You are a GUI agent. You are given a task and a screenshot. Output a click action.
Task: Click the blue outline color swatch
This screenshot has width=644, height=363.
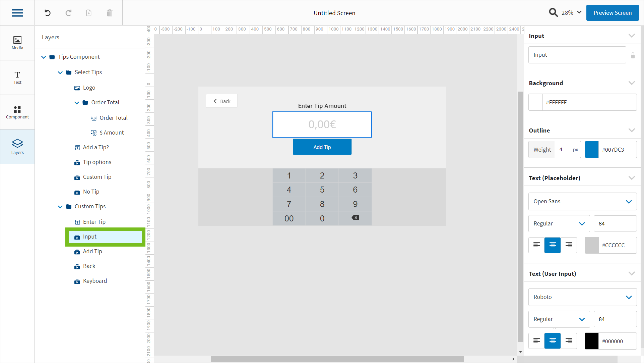click(592, 150)
